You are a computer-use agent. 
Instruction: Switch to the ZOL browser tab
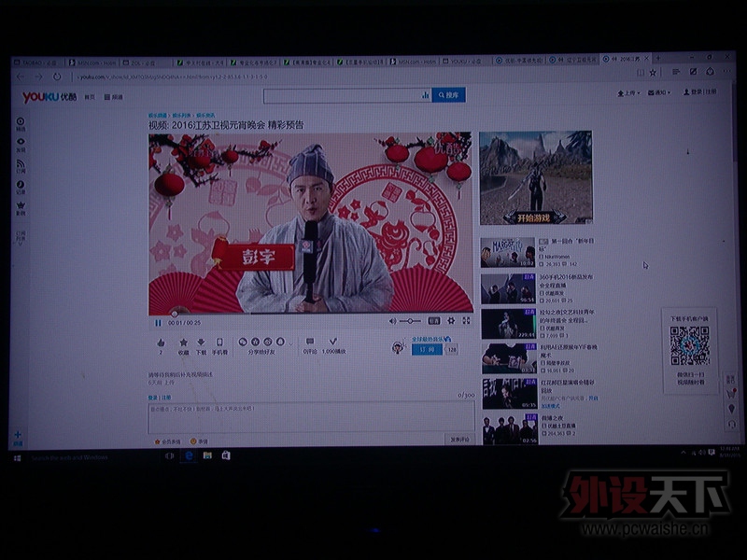[145, 63]
